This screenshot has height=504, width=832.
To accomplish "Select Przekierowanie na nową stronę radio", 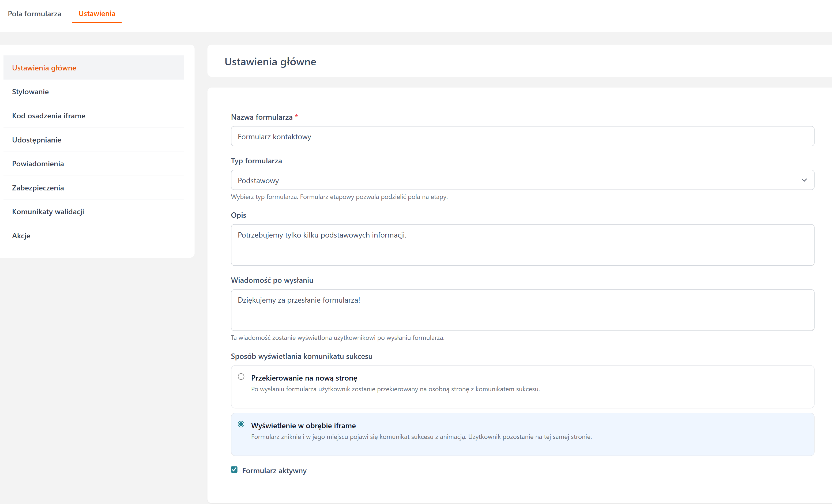I will click(x=241, y=377).
